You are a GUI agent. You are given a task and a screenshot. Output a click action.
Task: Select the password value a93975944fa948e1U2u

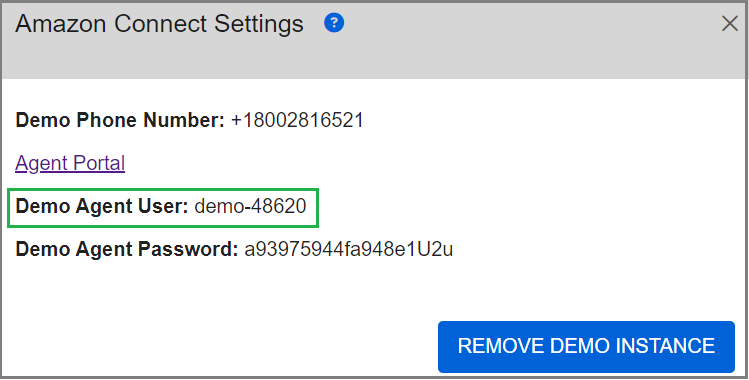[349, 249]
